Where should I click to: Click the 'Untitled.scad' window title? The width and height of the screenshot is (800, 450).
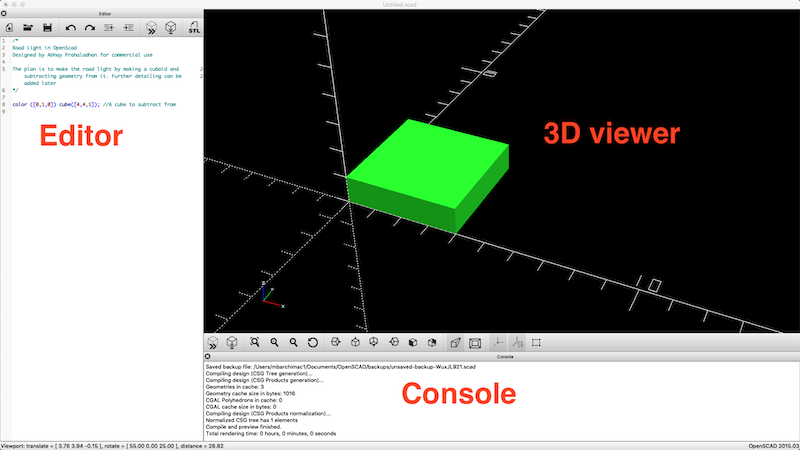[399, 5]
